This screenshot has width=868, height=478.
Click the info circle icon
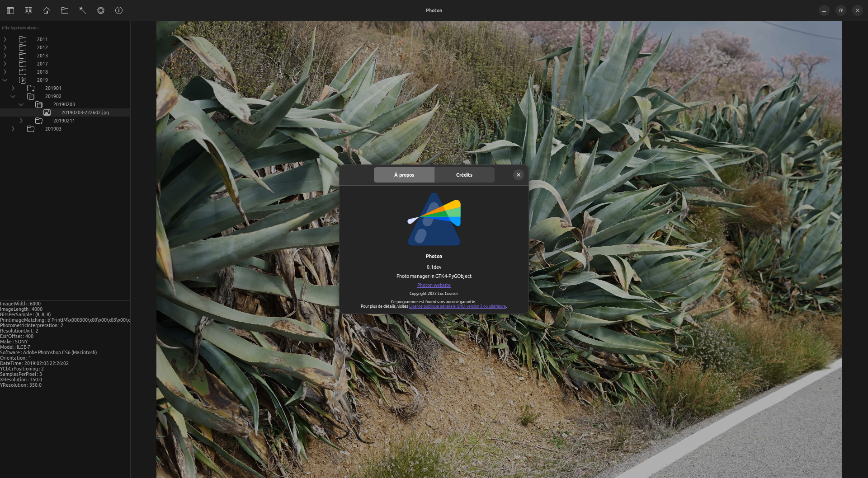point(119,10)
